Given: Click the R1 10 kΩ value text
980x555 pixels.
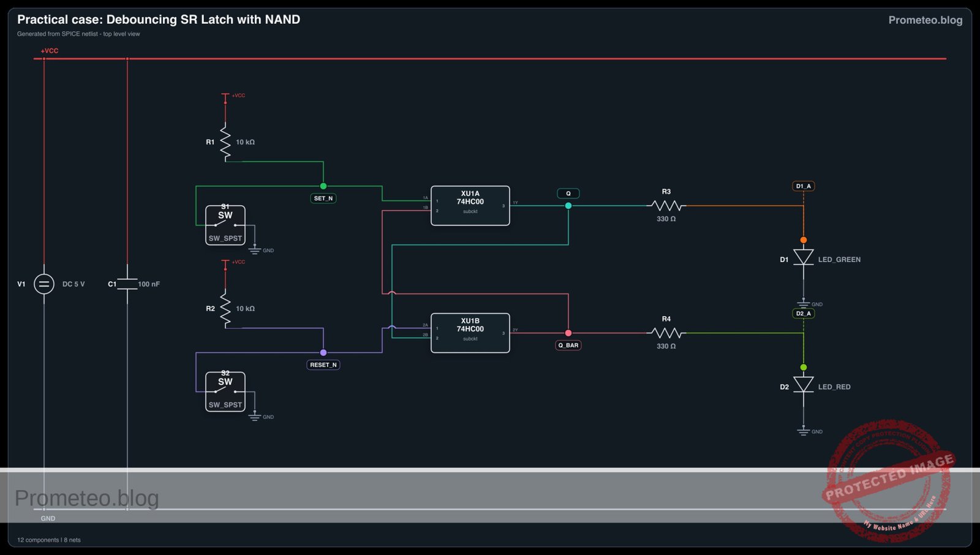Looking at the screenshot, I should (245, 142).
